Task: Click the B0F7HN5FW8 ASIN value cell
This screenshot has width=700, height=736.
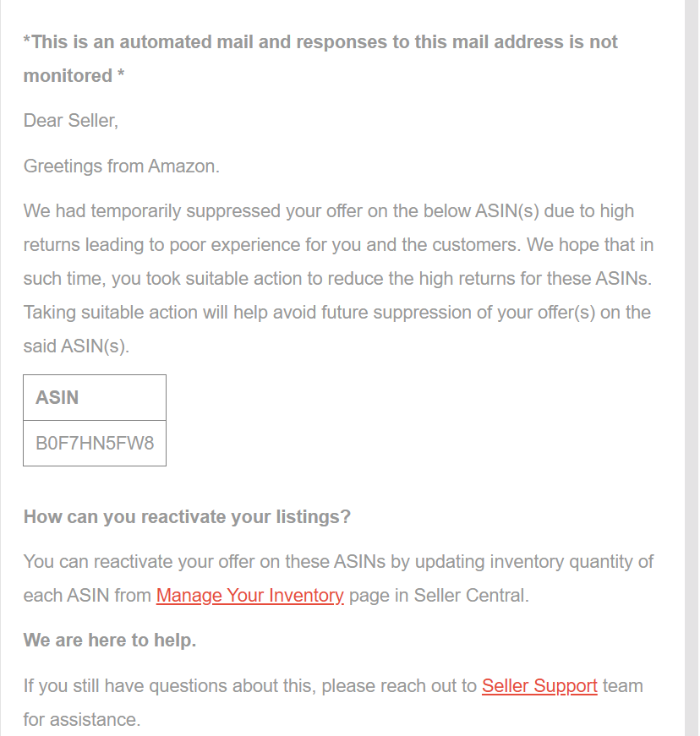Action: coord(95,443)
